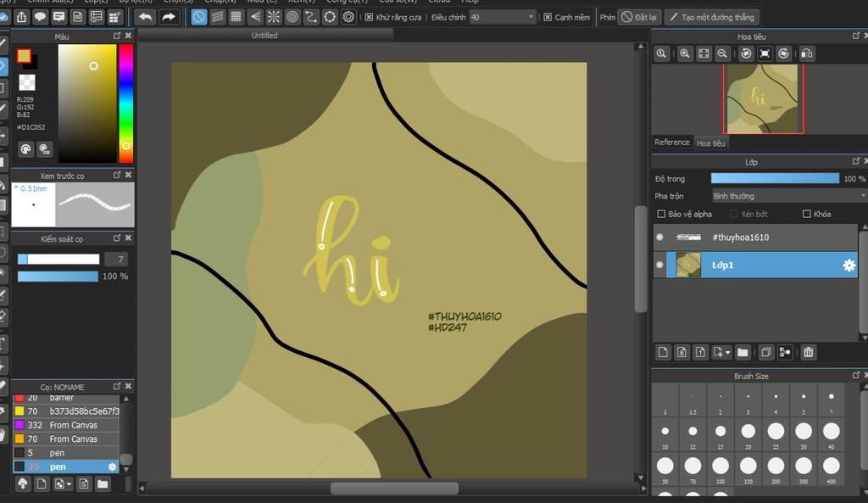Select the #thuyhoa1610 layer
This screenshot has height=503, width=868.
coord(755,238)
